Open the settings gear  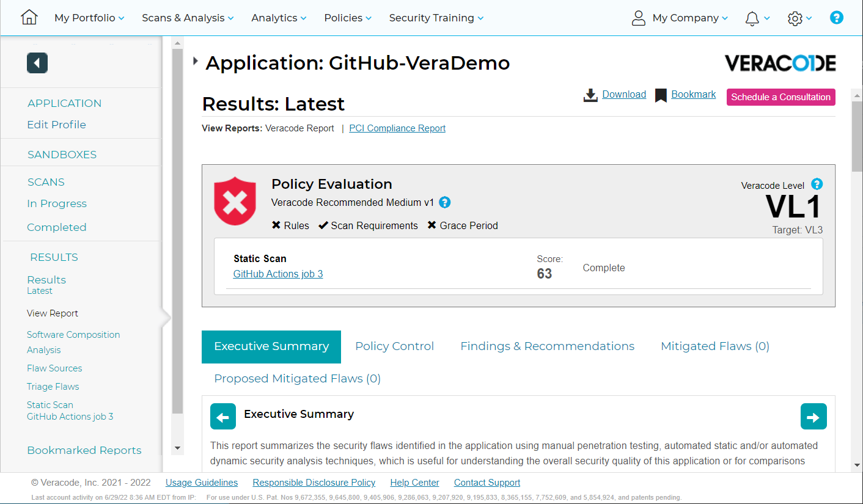tap(795, 18)
